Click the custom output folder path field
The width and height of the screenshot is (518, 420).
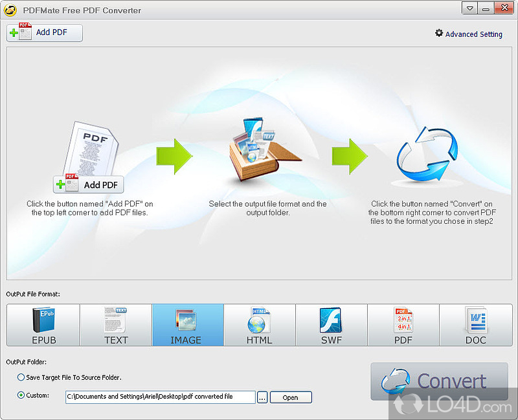(x=159, y=397)
